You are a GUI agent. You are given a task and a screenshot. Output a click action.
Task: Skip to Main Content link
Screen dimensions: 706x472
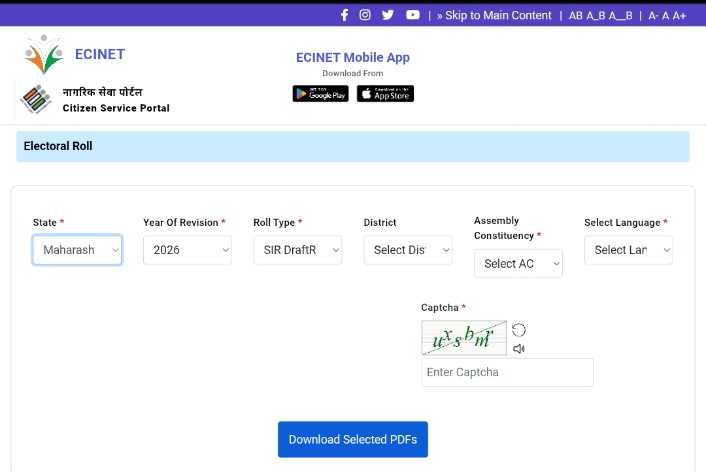point(494,15)
